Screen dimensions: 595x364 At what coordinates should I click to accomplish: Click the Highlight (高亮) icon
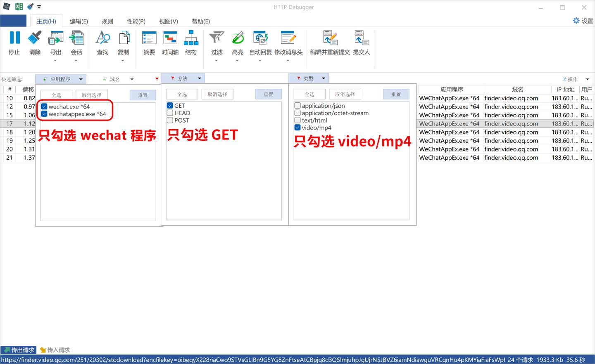(238, 38)
